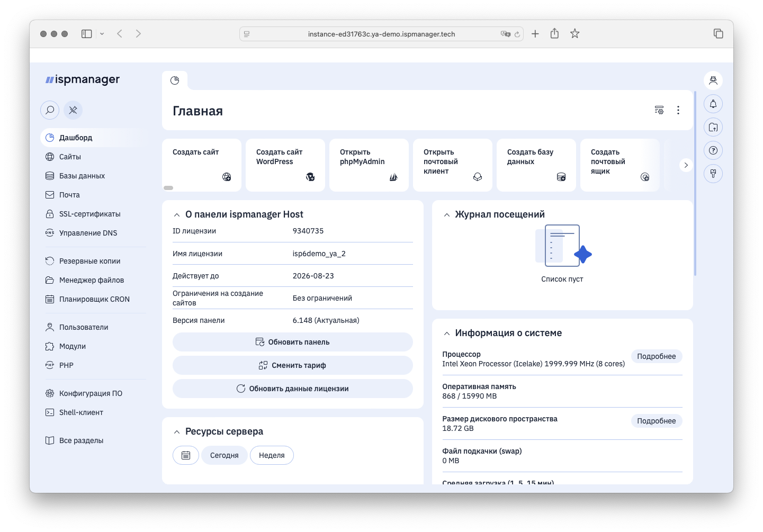Open the three-dot menu on Главная

[678, 110]
